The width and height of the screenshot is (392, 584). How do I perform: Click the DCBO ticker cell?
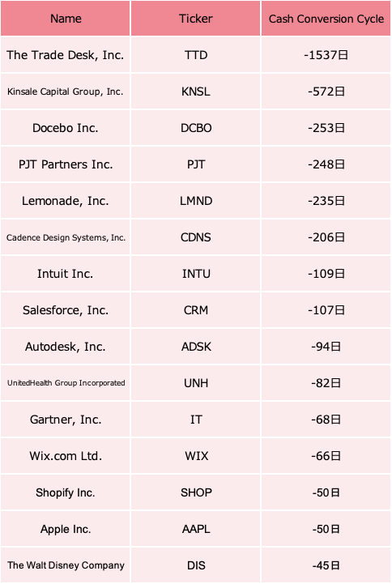pyautogui.click(x=195, y=128)
